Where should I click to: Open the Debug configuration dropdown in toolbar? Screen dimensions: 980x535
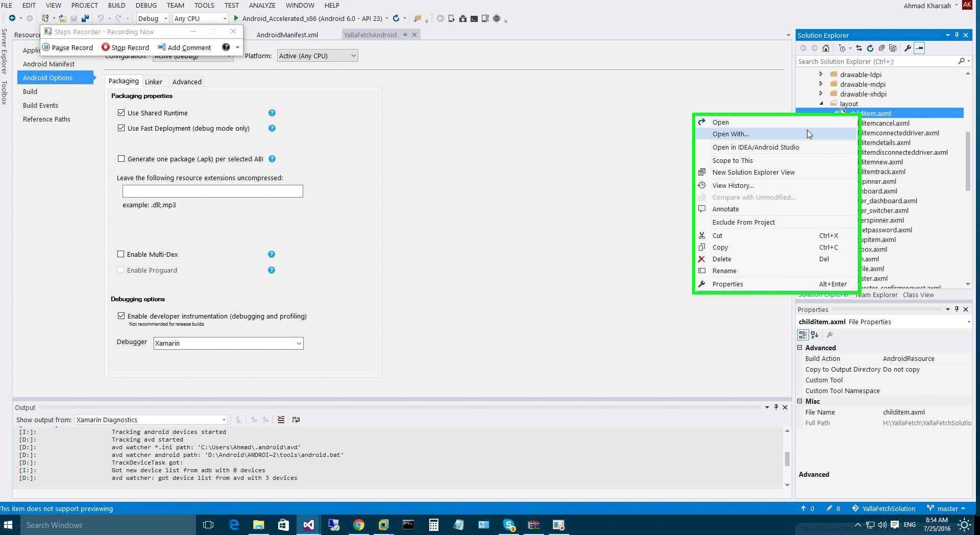point(152,18)
